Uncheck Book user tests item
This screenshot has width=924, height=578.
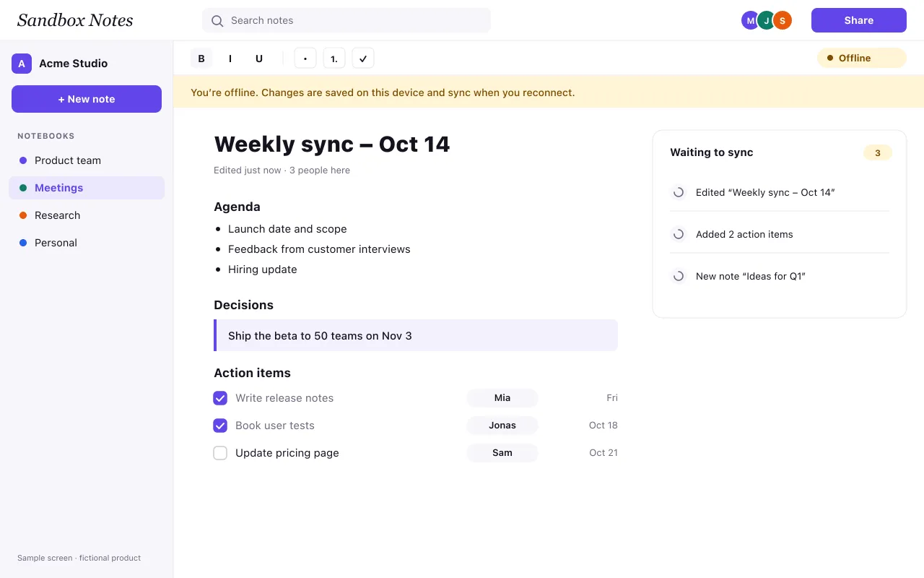tap(220, 426)
